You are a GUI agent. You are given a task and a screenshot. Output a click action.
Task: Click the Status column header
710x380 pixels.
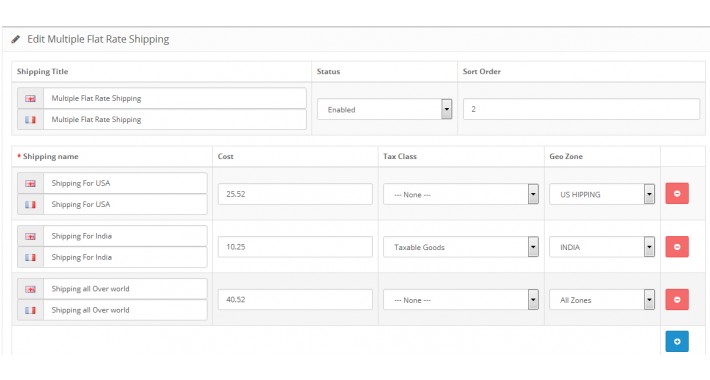[x=328, y=72]
